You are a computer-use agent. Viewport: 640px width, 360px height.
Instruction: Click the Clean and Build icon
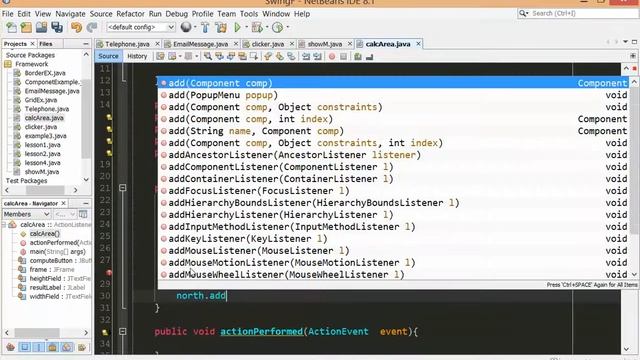point(221,27)
